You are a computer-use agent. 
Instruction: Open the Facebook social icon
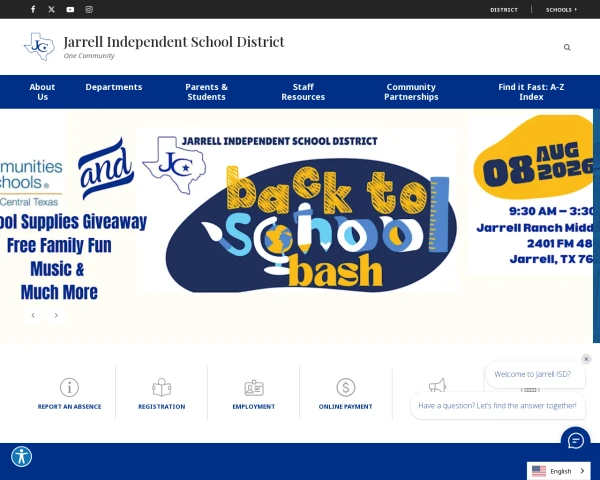tap(33, 9)
